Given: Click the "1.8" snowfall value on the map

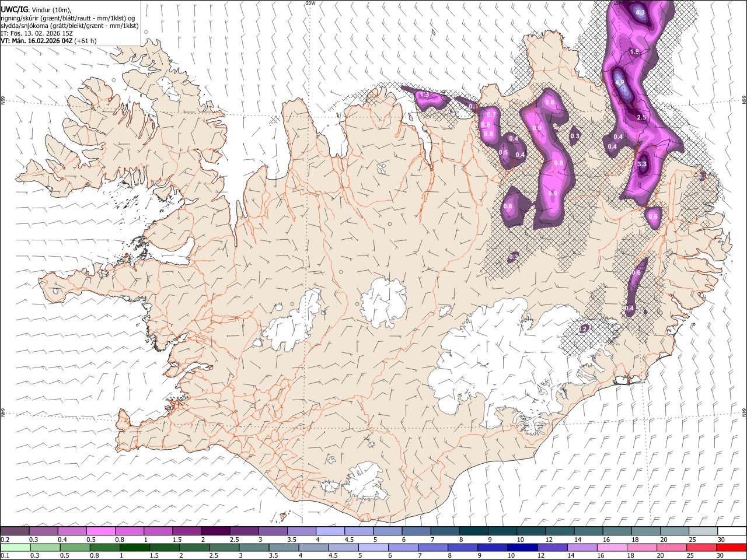Looking at the screenshot, I should pos(634,52).
